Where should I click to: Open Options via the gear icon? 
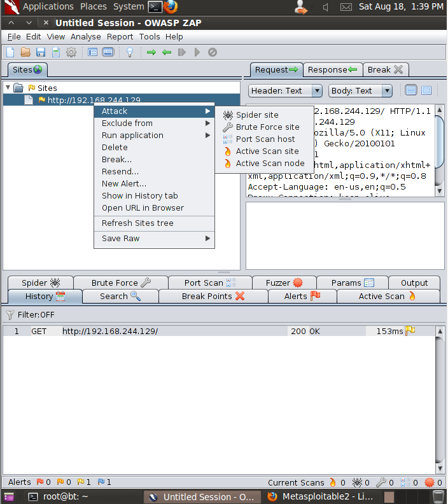[71, 52]
